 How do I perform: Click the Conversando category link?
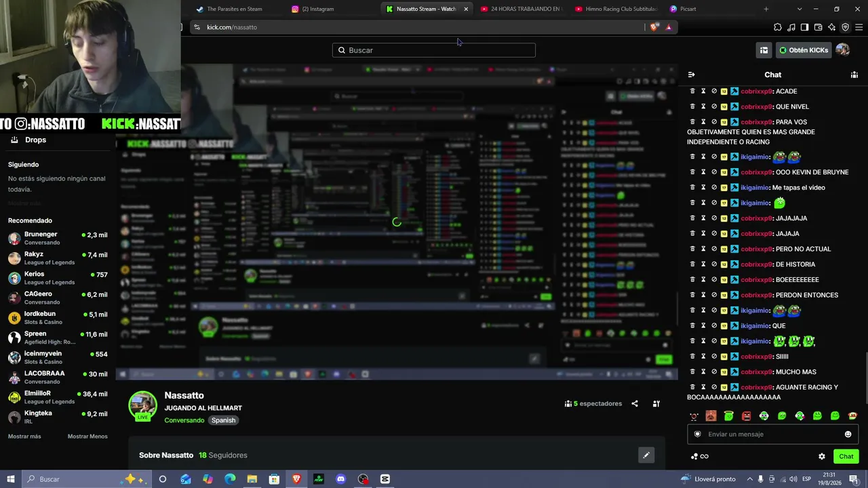click(184, 420)
